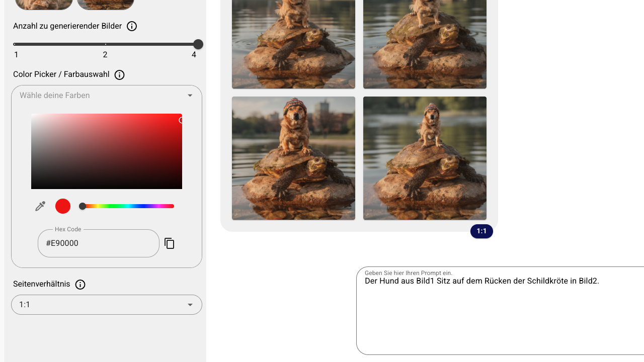This screenshot has height=362, width=644.
Task: Activate the eyedropper color pick tool
Action: coord(40,206)
